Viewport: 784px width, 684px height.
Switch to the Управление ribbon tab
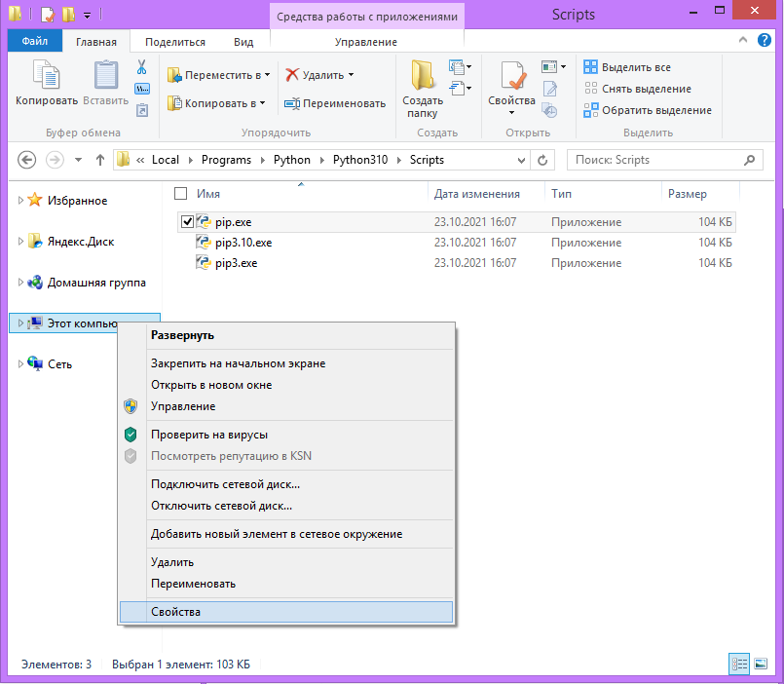(366, 42)
